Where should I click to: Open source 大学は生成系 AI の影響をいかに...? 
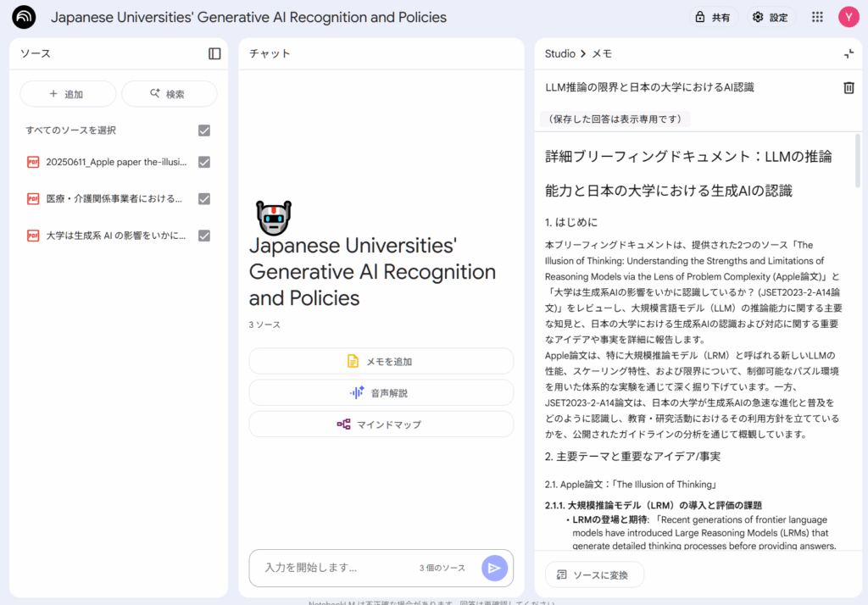115,236
